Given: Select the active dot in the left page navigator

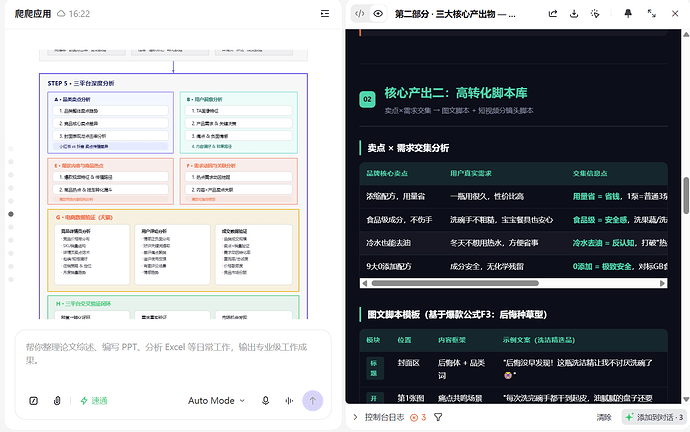Looking at the screenshot, I should click(x=11, y=214).
